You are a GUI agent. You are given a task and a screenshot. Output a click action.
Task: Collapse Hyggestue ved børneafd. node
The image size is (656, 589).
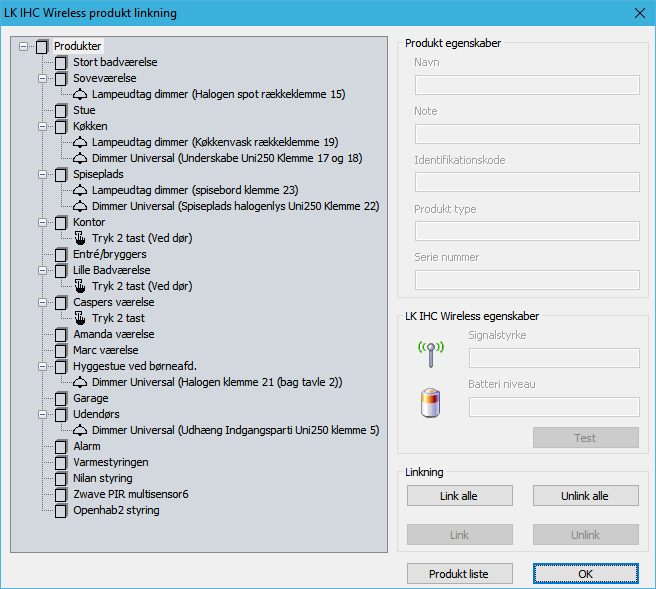[x=42, y=366]
